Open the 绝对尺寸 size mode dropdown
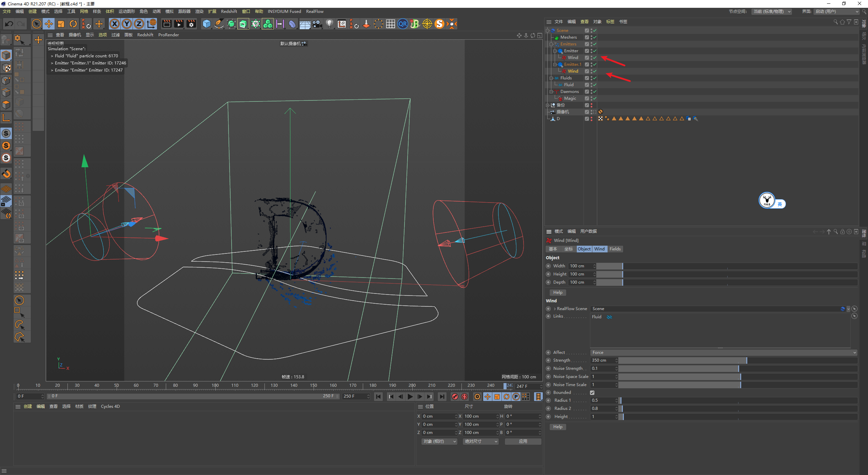 (x=480, y=441)
